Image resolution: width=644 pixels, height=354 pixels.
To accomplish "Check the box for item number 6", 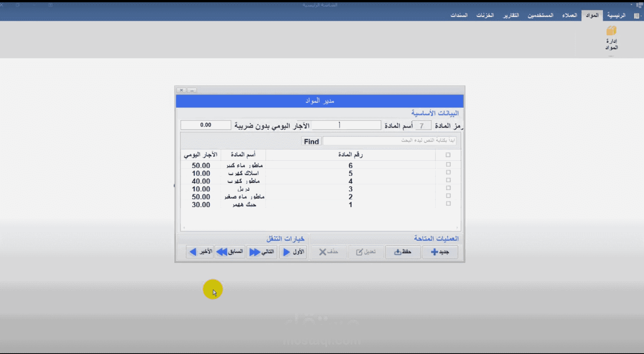I will pyautogui.click(x=448, y=164).
